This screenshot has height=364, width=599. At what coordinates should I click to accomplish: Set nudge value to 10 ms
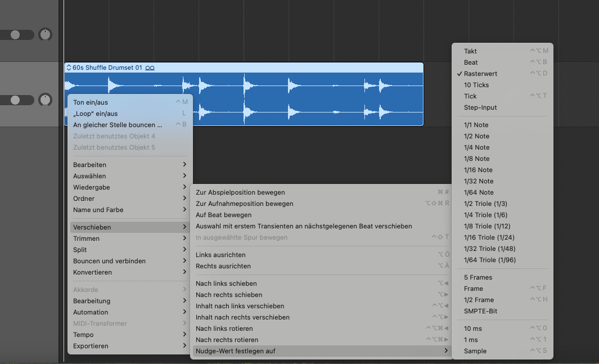tap(472, 329)
